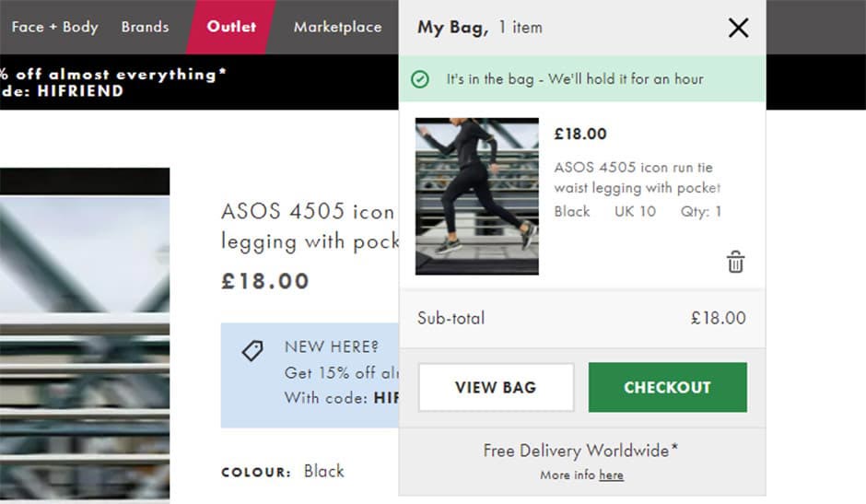866x504 pixels.
Task: Click the 'It's in the bag' message
Action: click(574, 79)
